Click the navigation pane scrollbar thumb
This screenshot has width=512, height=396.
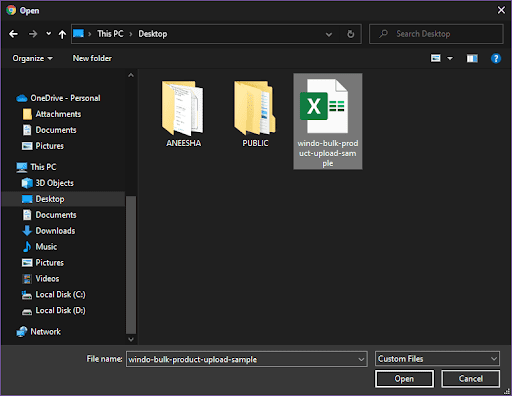(x=131, y=265)
